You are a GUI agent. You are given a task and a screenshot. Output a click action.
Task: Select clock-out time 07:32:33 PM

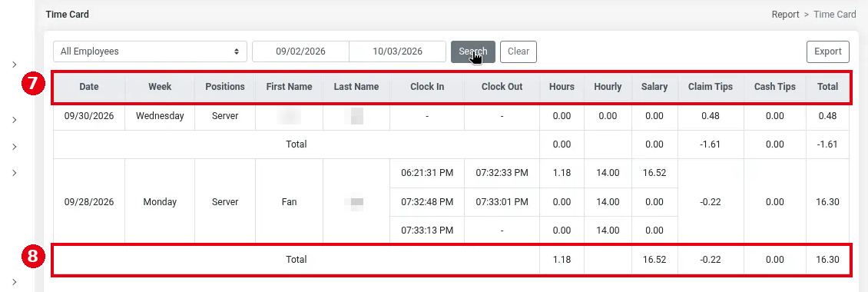(502, 173)
